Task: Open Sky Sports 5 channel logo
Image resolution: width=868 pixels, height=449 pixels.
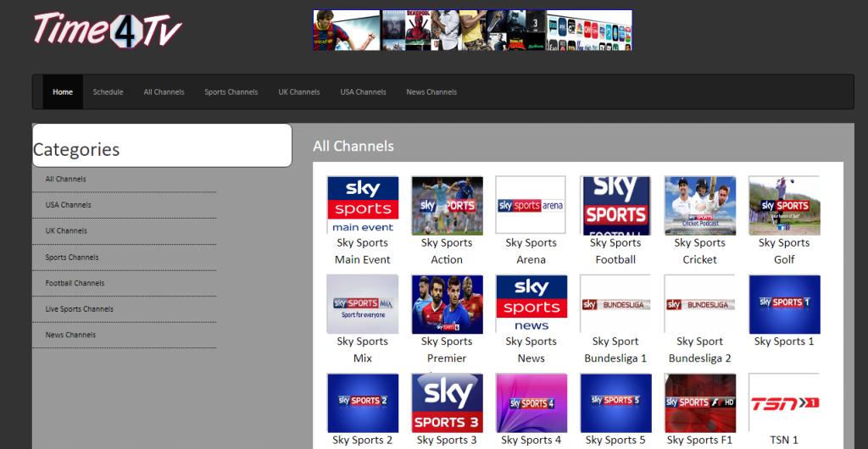Action: coord(615,402)
